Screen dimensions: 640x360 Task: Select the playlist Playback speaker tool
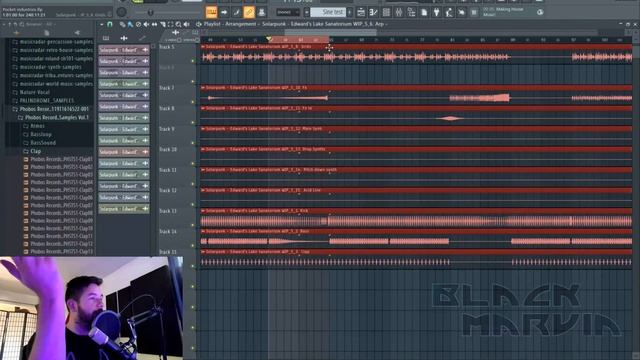click(187, 24)
